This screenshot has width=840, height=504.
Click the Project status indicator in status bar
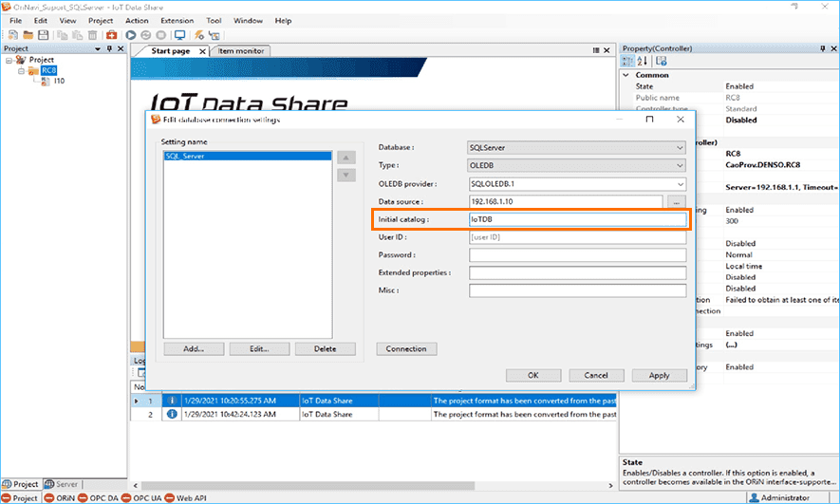pos(20,497)
